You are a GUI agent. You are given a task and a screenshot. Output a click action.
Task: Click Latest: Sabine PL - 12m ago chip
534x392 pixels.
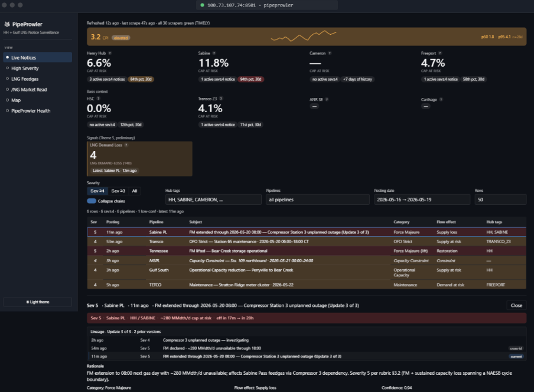(115, 171)
